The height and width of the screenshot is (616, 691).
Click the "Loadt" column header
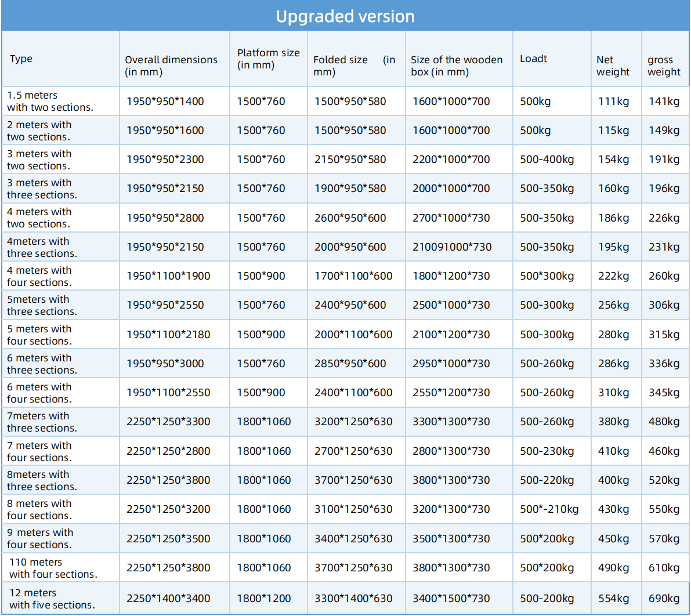pyautogui.click(x=533, y=59)
